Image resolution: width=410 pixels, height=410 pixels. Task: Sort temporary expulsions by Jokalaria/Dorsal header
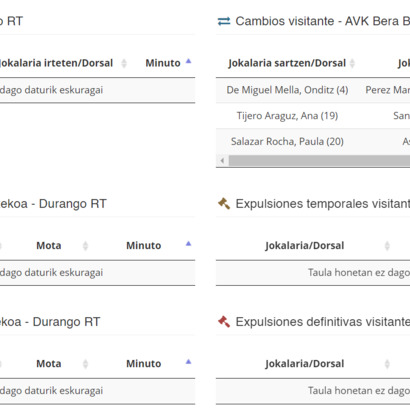tap(305, 246)
